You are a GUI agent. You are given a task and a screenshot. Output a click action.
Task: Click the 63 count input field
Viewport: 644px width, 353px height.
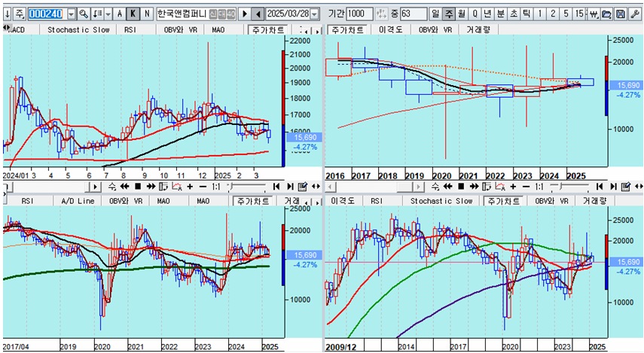pyautogui.click(x=414, y=14)
